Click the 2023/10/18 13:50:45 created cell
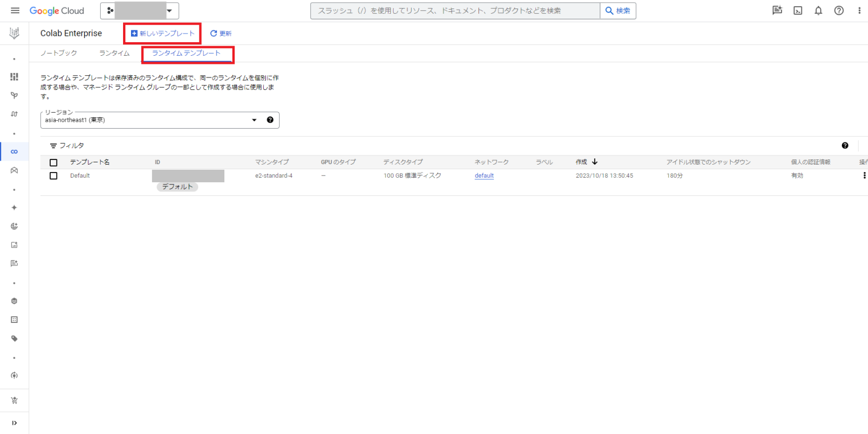Screen dimensions: 868x434 (604, 175)
